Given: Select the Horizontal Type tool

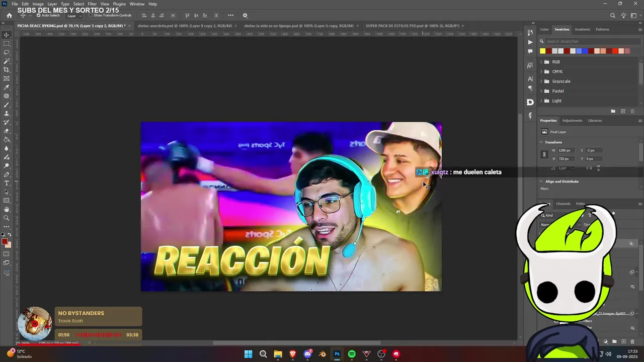Looking at the screenshot, I should pyautogui.click(x=7, y=183).
